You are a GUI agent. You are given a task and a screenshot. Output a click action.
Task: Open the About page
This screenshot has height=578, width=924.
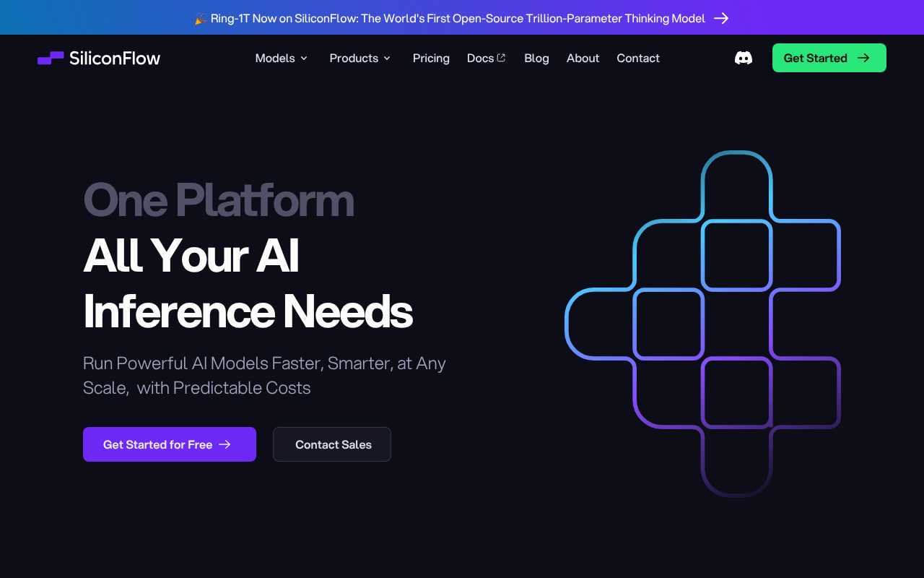coord(583,58)
